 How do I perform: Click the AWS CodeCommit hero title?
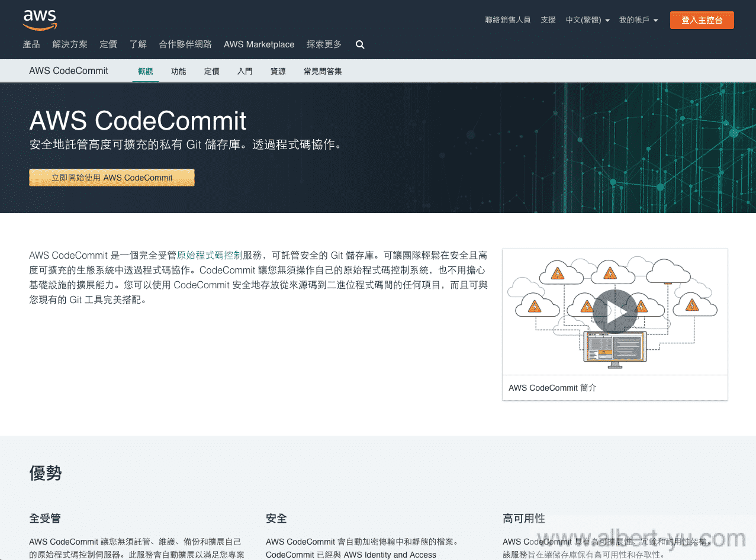pos(138,121)
